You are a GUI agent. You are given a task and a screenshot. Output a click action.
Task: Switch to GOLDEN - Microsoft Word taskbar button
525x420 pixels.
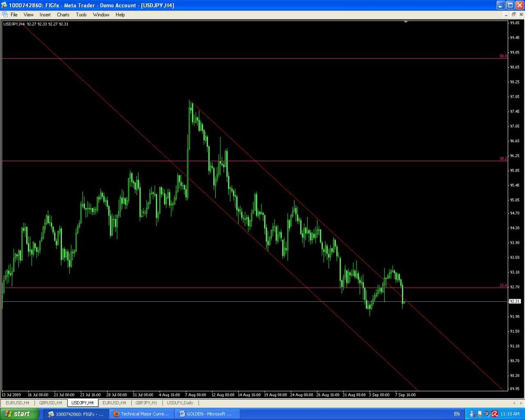tap(207, 414)
